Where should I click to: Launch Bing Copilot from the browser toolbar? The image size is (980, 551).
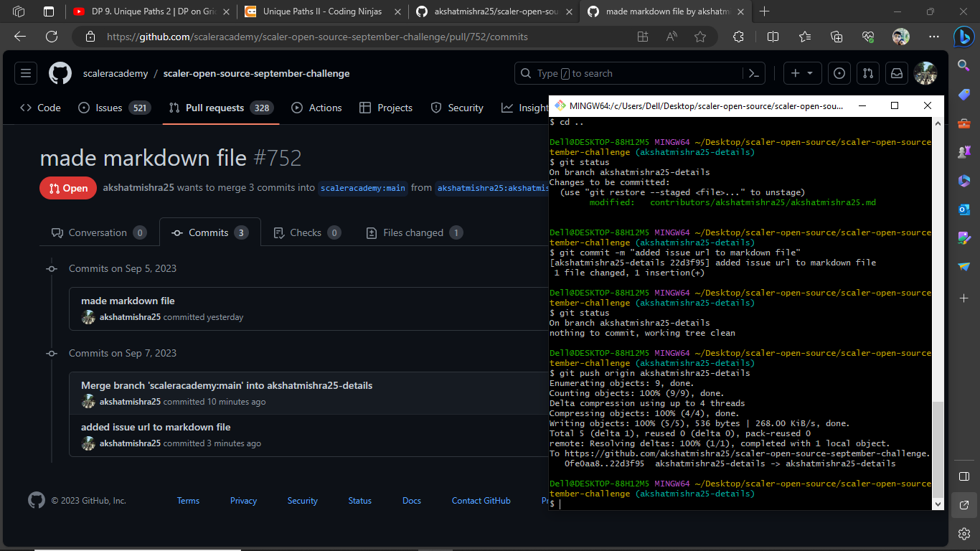click(x=964, y=37)
